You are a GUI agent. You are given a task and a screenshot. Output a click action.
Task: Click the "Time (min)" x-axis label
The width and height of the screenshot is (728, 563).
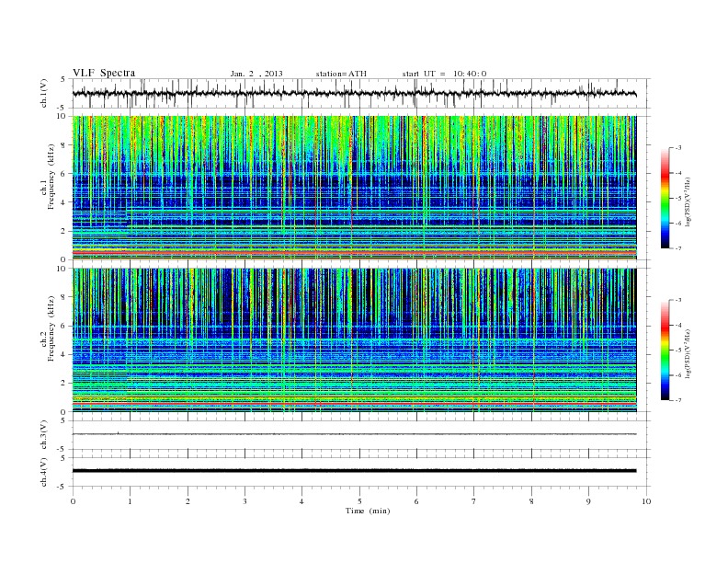click(x=368, y=511)
